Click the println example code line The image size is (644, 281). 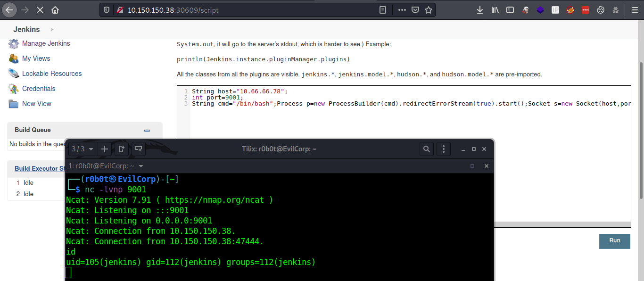coord(263,59)
